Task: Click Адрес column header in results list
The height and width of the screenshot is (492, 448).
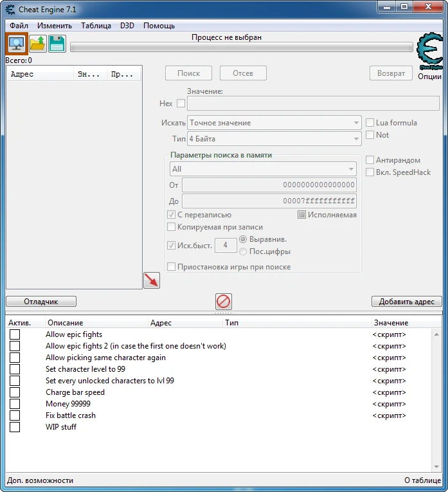Action: [40, 74]
